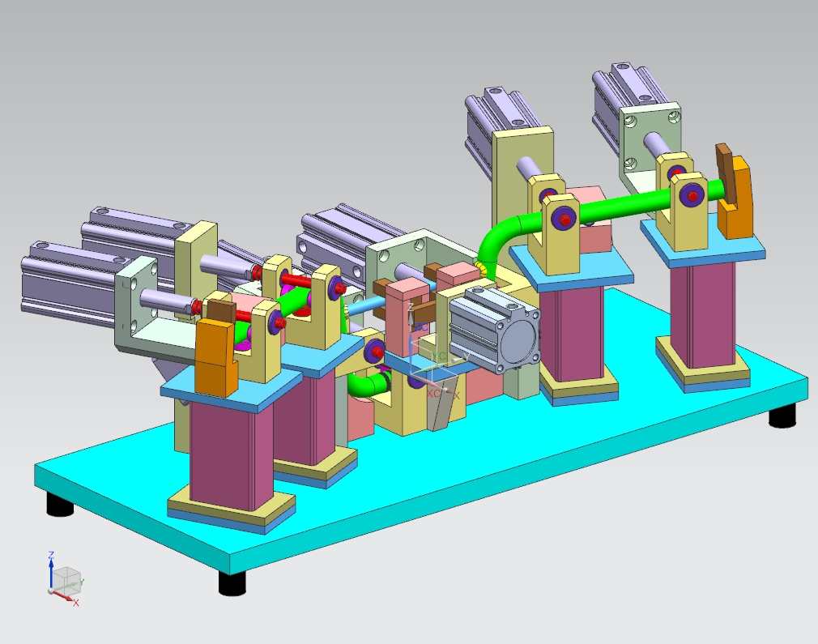The width and height of the screenshot is (818, 644).
Task: Select the black foot under the plate's left corner
Action: click(x=58, y=505)
